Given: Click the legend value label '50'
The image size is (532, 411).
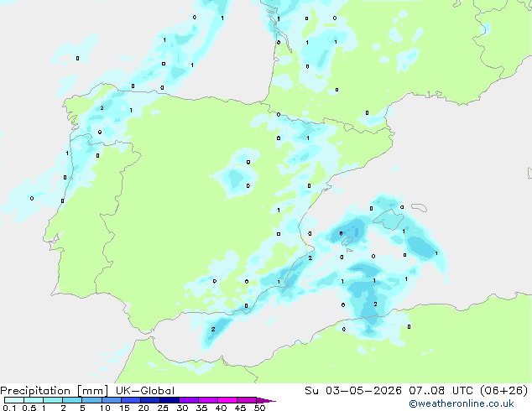Looking at the screenshot, I should click(259, 408).
